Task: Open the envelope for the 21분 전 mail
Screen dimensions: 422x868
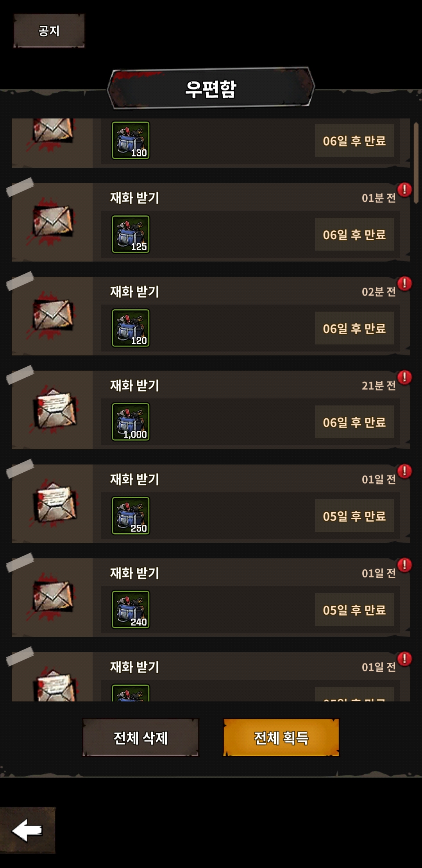Action: coord(55,409)
